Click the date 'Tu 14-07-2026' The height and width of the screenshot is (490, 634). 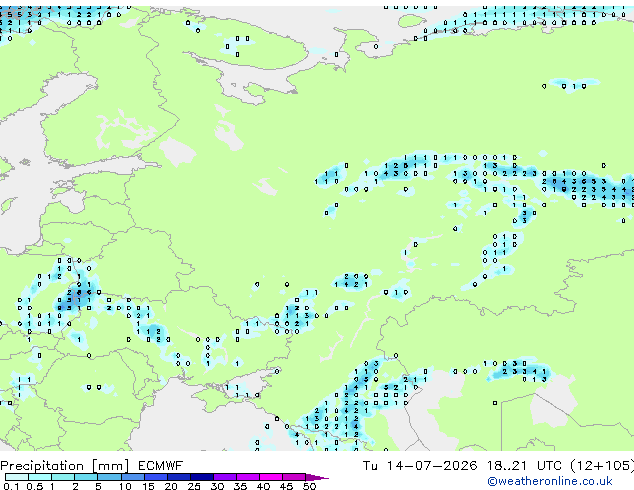(x=420, y=466)
